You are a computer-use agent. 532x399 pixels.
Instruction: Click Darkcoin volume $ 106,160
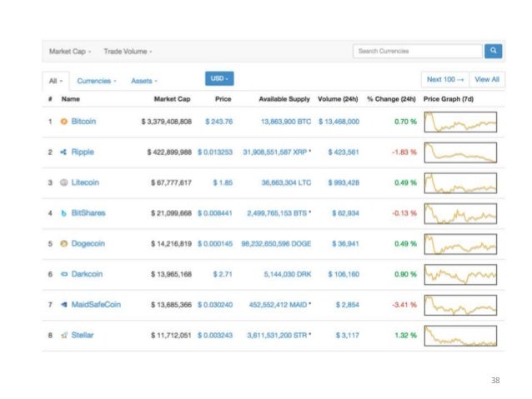click(x=344, y=274)
